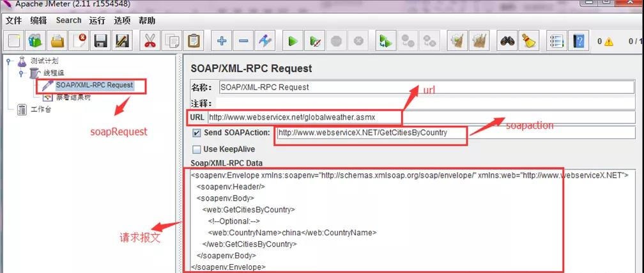Collapse all tree nodes with minus icon

click(x=243, y=41)
